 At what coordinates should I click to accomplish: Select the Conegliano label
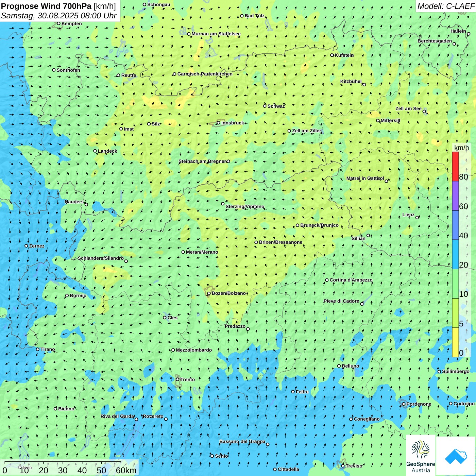click(367, 419)
